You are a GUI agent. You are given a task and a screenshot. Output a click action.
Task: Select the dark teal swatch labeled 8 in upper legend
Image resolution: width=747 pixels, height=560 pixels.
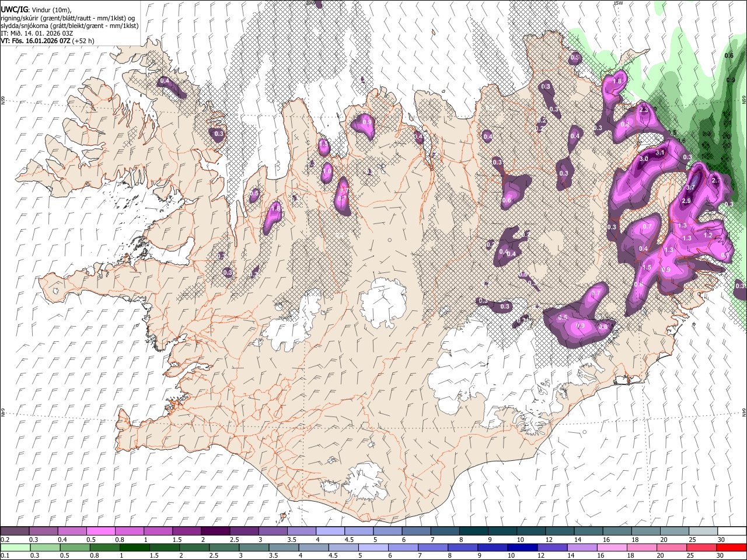point(473,531)
